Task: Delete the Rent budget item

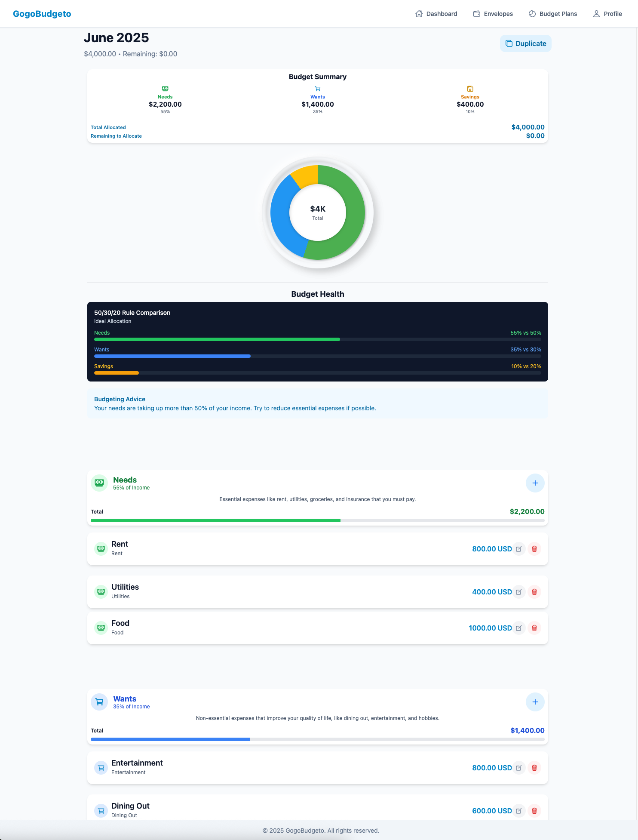Action: click(534, 549)
